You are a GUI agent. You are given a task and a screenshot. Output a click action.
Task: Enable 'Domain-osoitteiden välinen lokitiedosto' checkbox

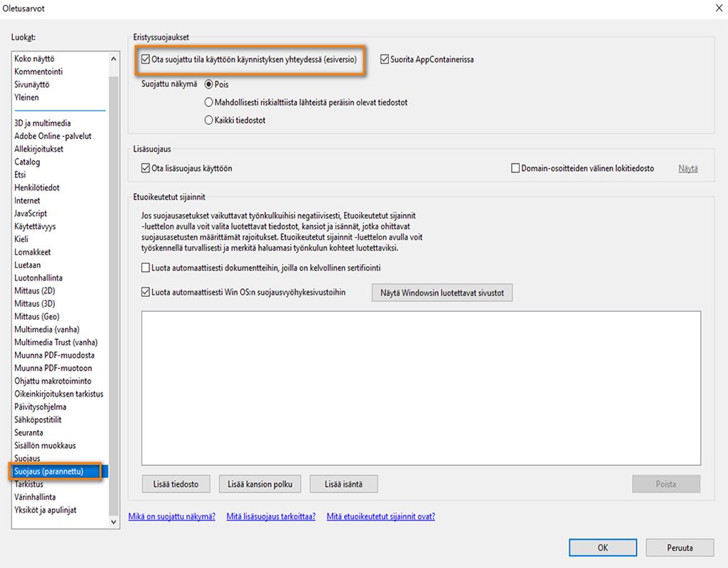pyautogui.click(x=515, y=168)
